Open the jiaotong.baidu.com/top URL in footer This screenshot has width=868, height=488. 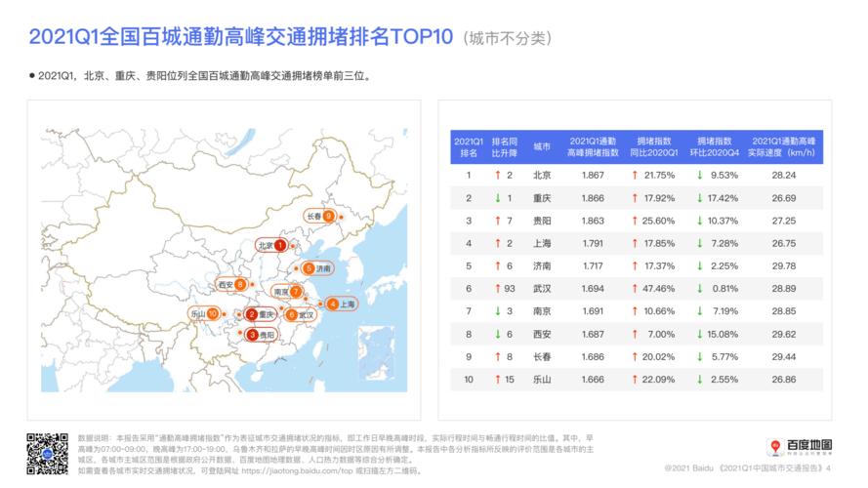point(297,470)
